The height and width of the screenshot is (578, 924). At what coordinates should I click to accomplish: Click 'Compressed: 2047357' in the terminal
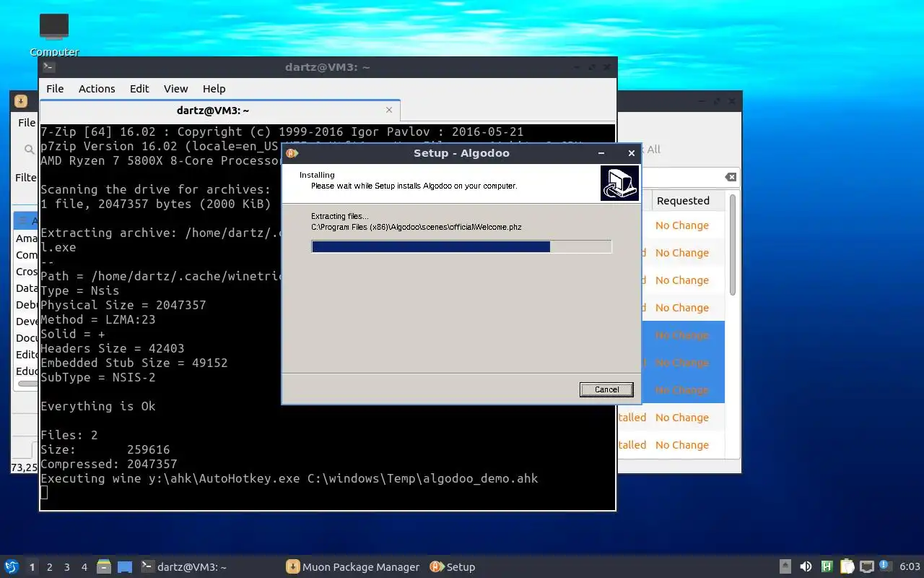(x=108, y=464)
